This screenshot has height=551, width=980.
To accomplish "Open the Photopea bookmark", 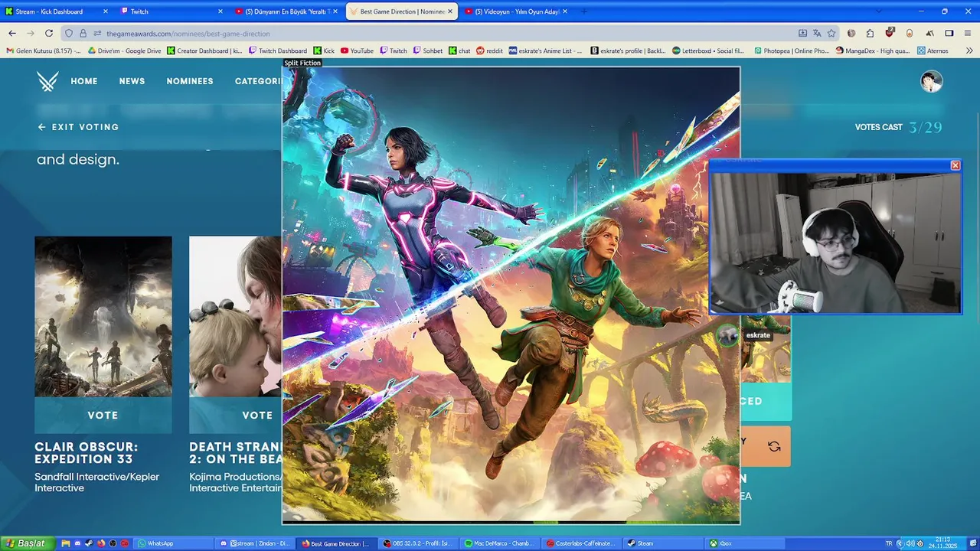I will 792,51.
